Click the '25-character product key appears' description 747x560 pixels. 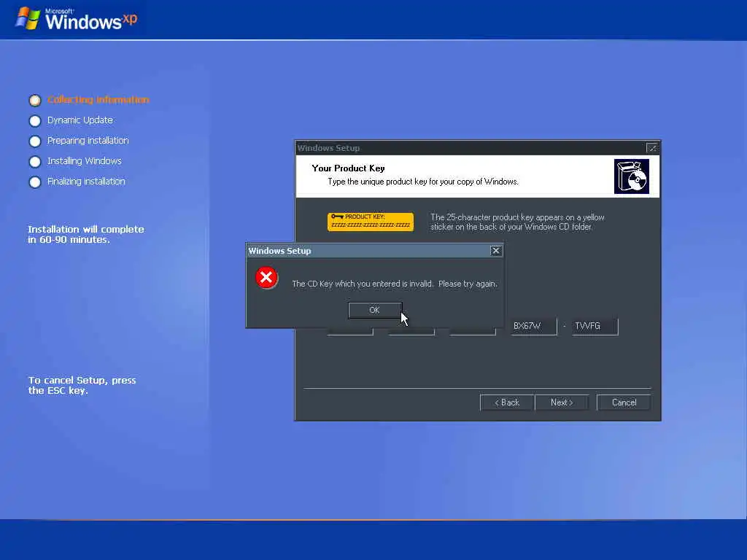click(x=517, y=222)
